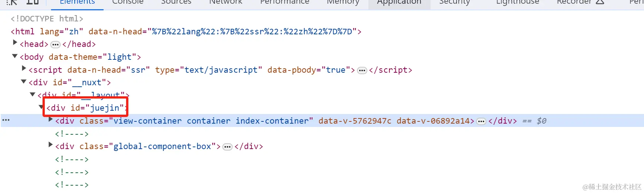Screen dimensions: 644x193
Task: Expand ellipsis badge of global-component-box div
Action: click(227, 147)
